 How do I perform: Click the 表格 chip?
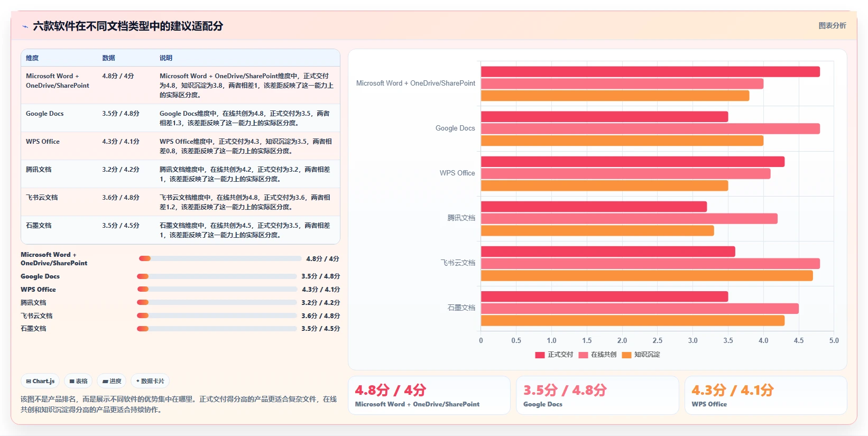(x=79, y=381)
